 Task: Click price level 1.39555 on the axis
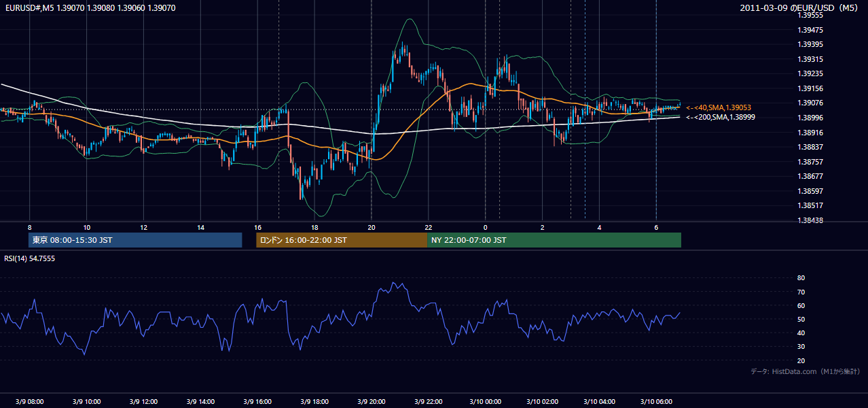[x=810, y=15]
